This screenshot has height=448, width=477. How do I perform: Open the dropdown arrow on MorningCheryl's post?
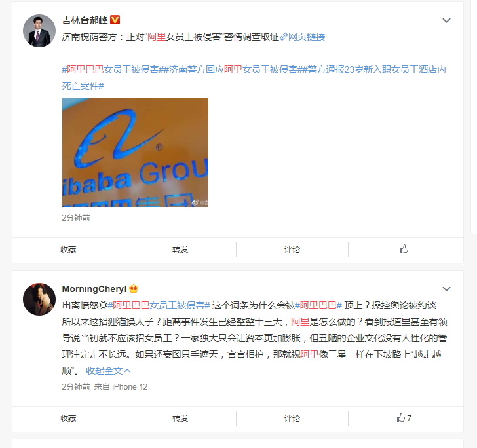coord(446,289)
